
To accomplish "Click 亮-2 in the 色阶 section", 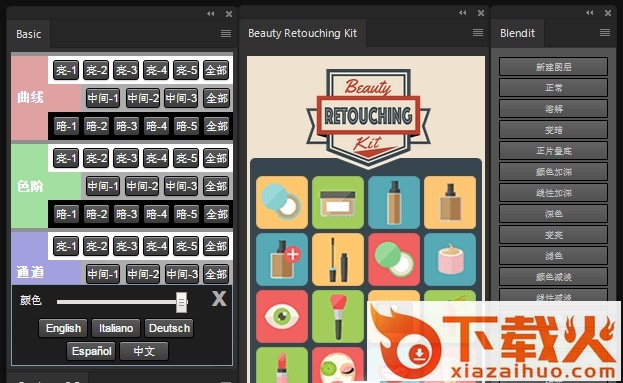I will click(96, 158).
